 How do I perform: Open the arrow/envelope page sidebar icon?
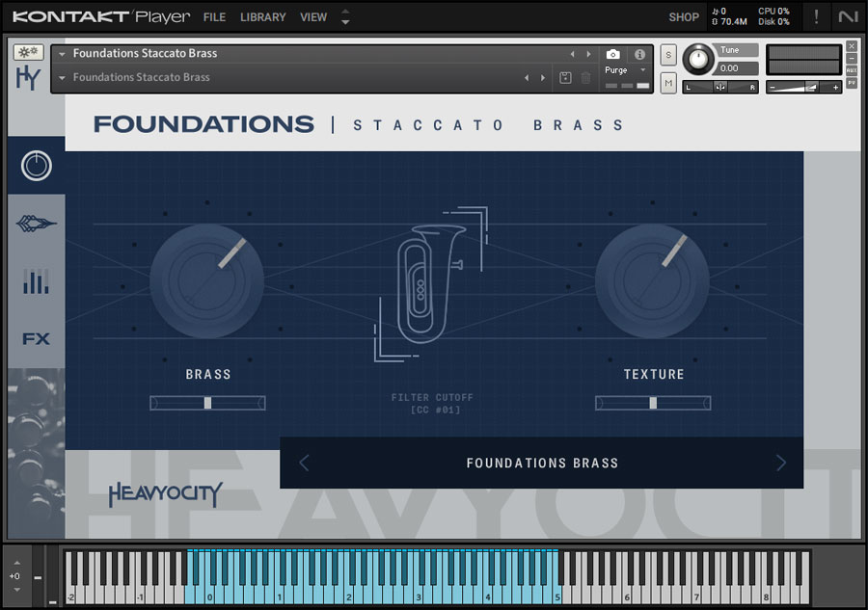(37, 224)
